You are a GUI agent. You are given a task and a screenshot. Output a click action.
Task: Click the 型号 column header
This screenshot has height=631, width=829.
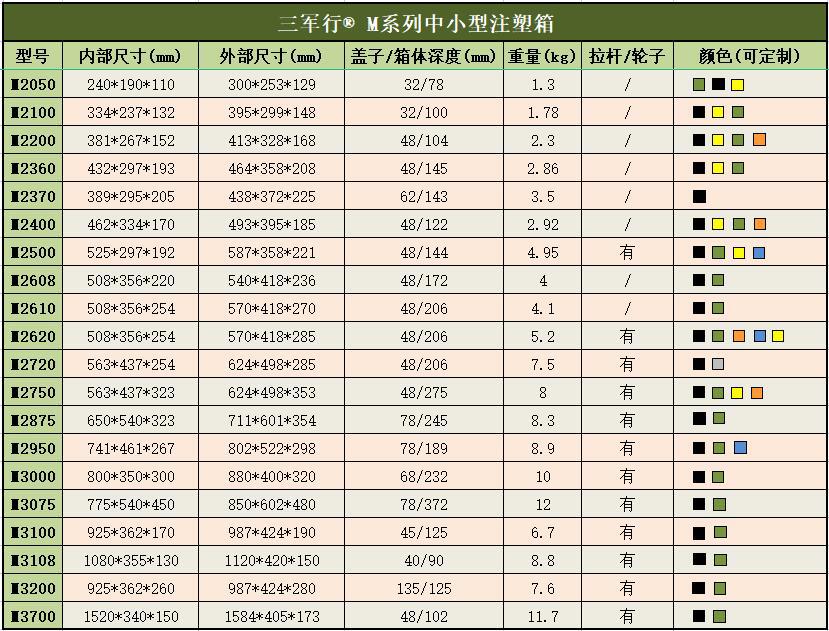[x=32, y=56]
